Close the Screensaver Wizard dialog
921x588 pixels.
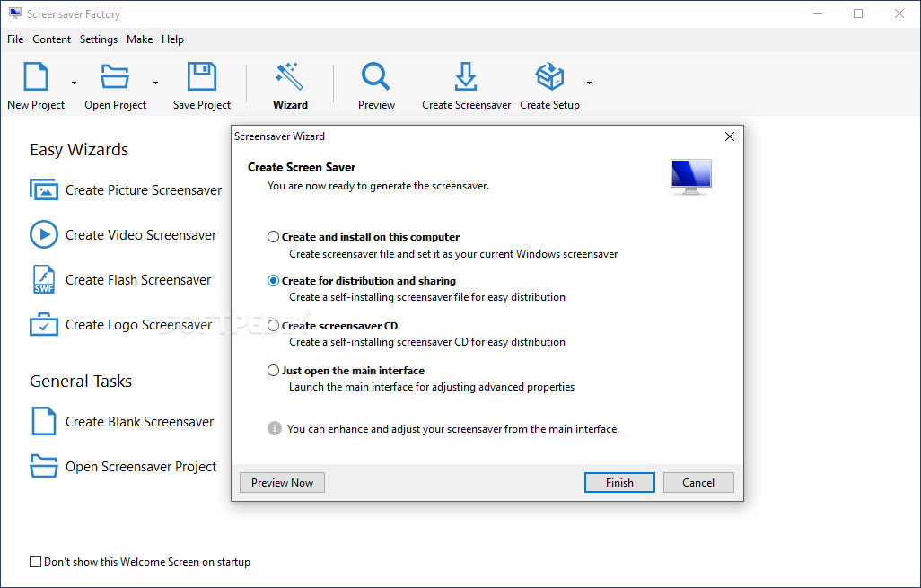point(730,136)
